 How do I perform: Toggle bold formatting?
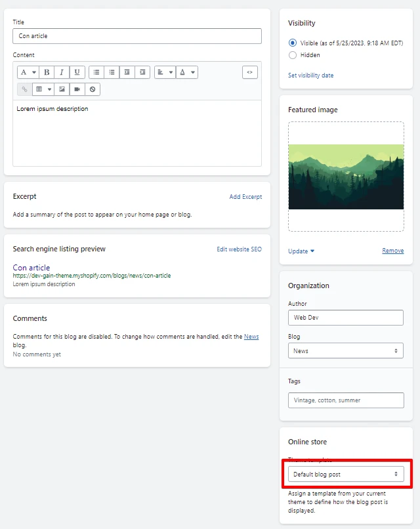point(47,72)
